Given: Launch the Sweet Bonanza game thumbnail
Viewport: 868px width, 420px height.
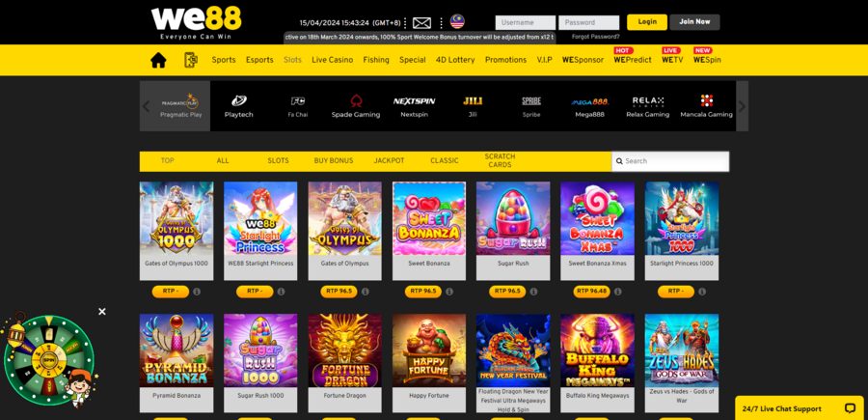Looking at the screenshot, I should tap(429, 218).
